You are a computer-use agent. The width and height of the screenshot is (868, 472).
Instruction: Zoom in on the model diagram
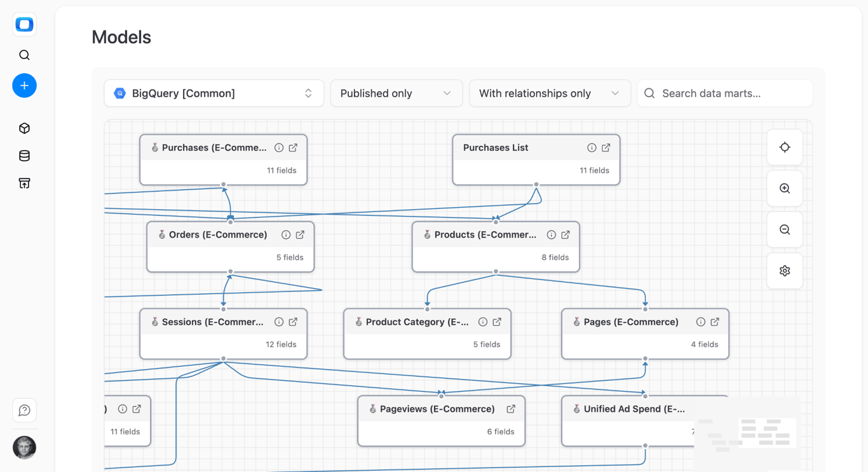point(785,189)
